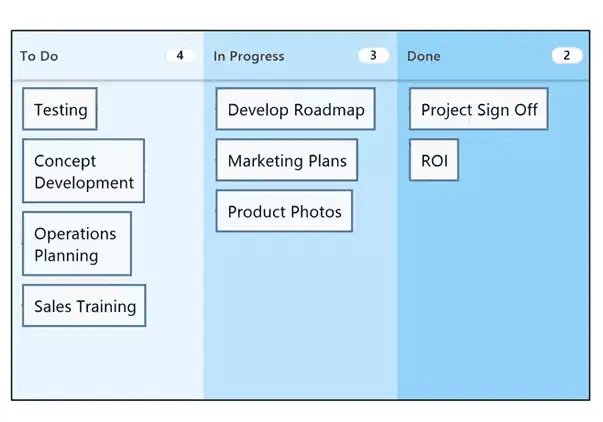Select the ROI card
Image resolution: width=603 pixels, height=422 pixels.
pos(434,160)
